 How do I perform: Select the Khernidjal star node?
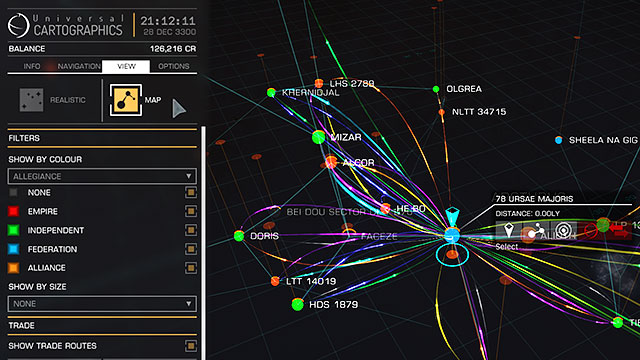point(271,93)
